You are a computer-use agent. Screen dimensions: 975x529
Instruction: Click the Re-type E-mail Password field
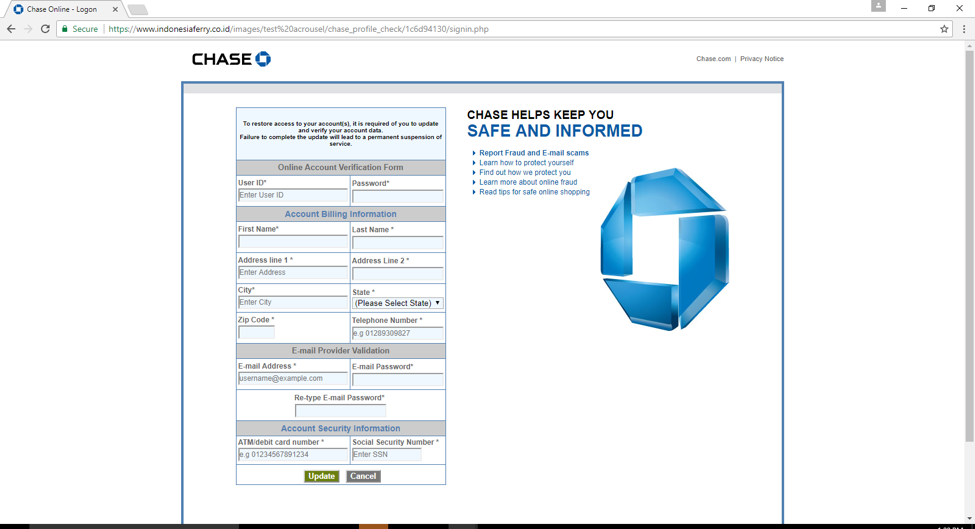click(340, 410)
